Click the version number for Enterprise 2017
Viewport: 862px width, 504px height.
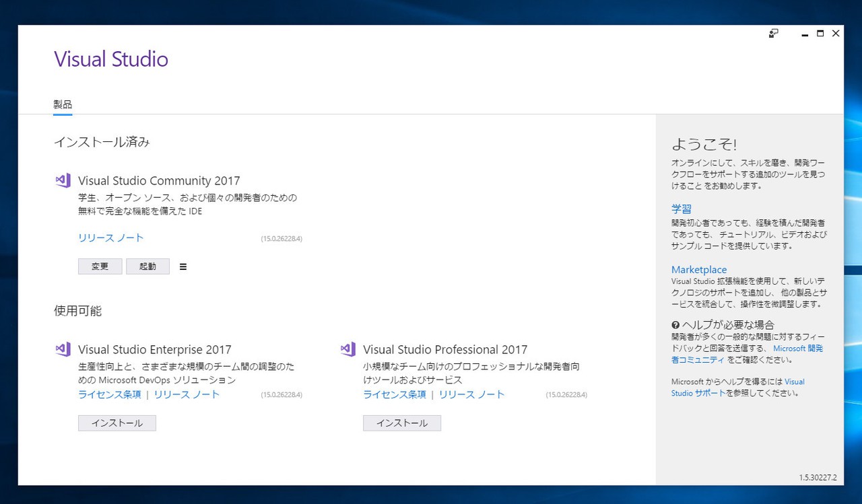click(x=281, y=394)
